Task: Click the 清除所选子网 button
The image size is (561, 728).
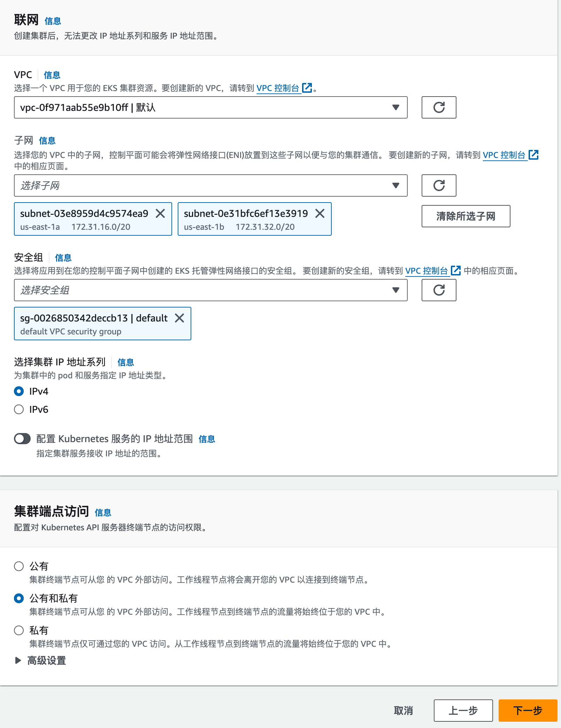Action: 466,216
